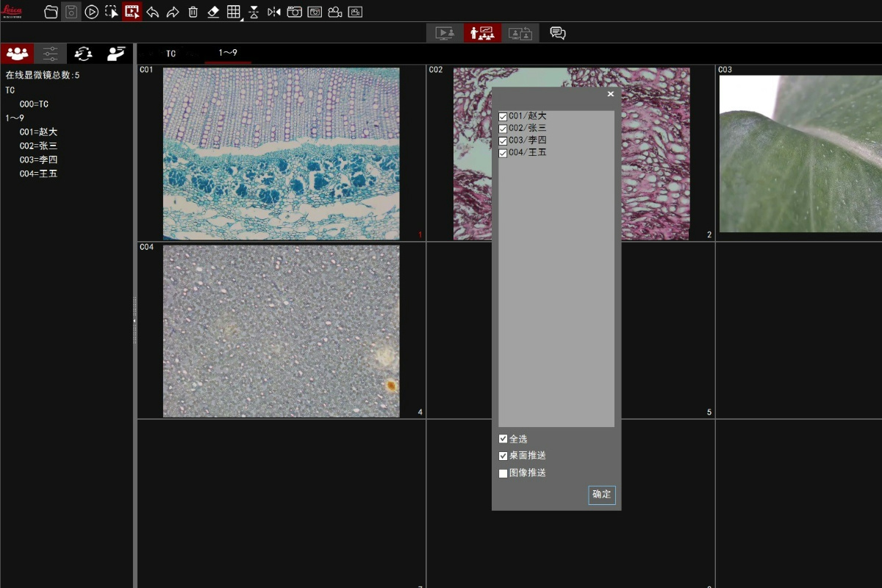Click the 确定 confirm button
Viewport: 882px width, 588px height.
601,495
